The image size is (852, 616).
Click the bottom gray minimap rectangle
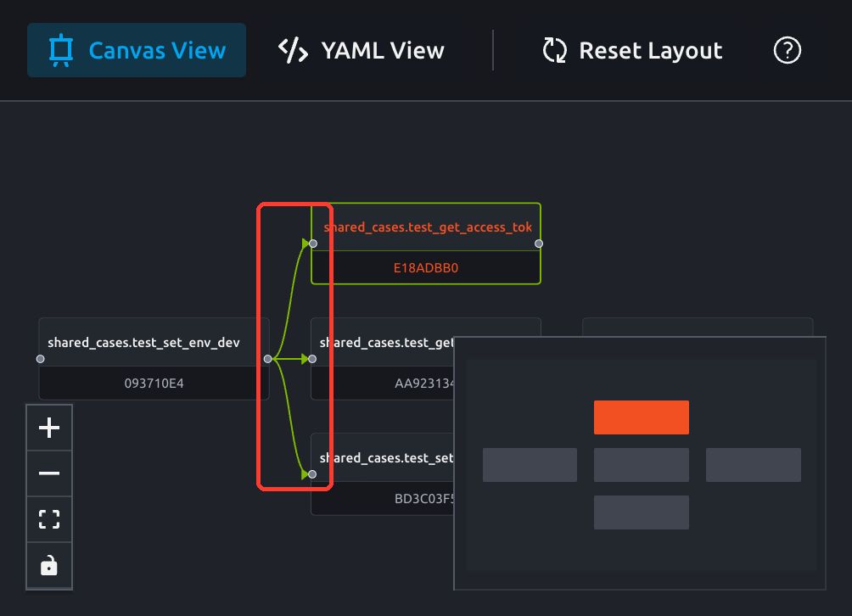[642, 512]
